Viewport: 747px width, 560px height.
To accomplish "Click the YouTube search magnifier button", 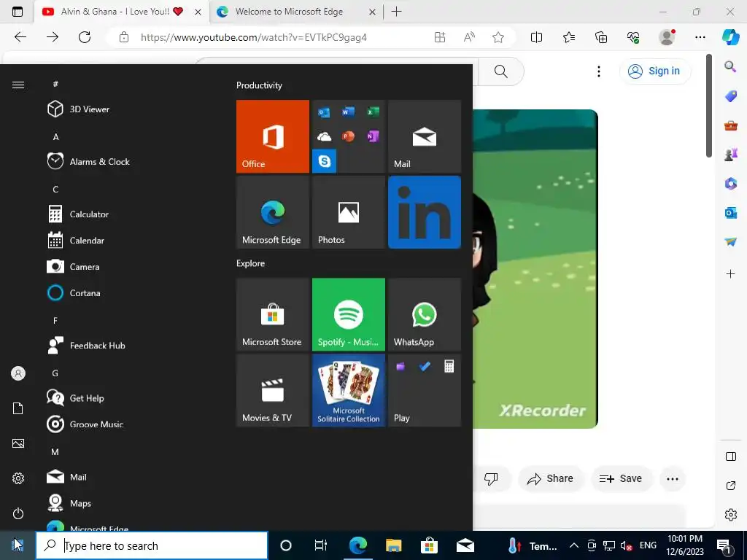I will [500, 71].
